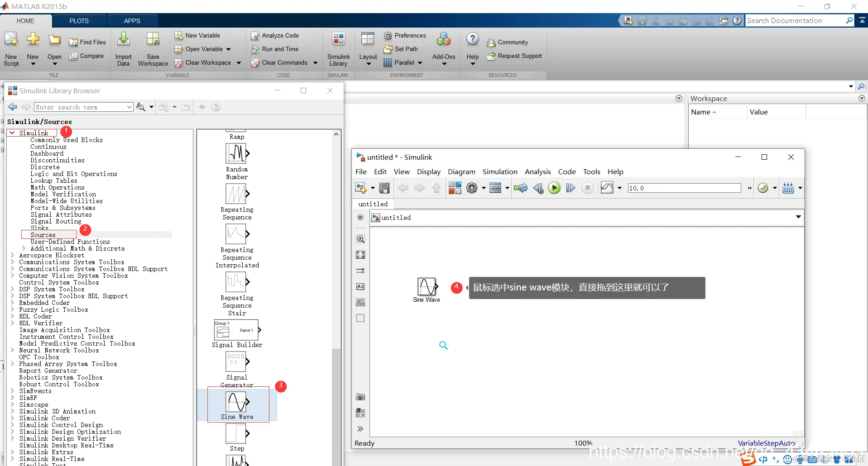Click the Community link
Screen dimensions: 868x466
click(508, 43)
